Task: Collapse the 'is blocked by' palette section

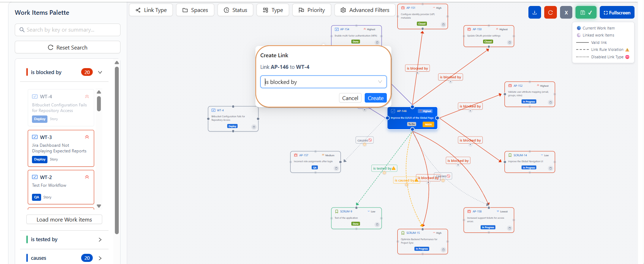Action: pyautogui.click(x=100, y=72)
